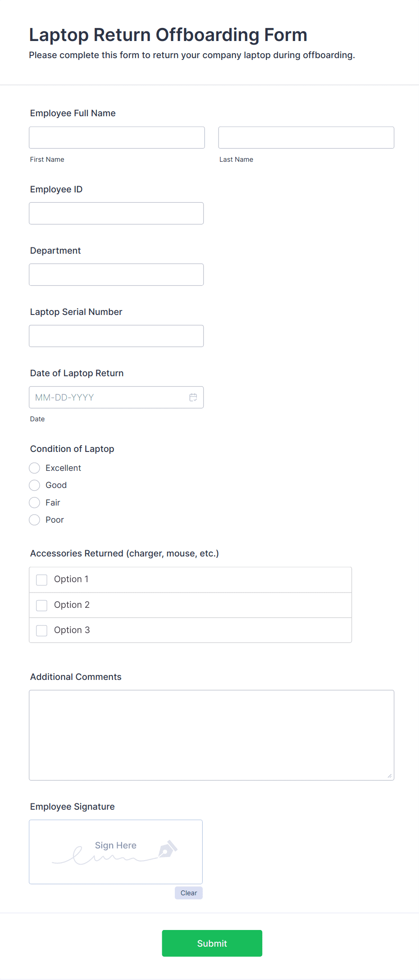This screenshot has width=419, height=980.
Task: Click the Laptop Return Offboarding Form heading
Action: coord(168,35)
